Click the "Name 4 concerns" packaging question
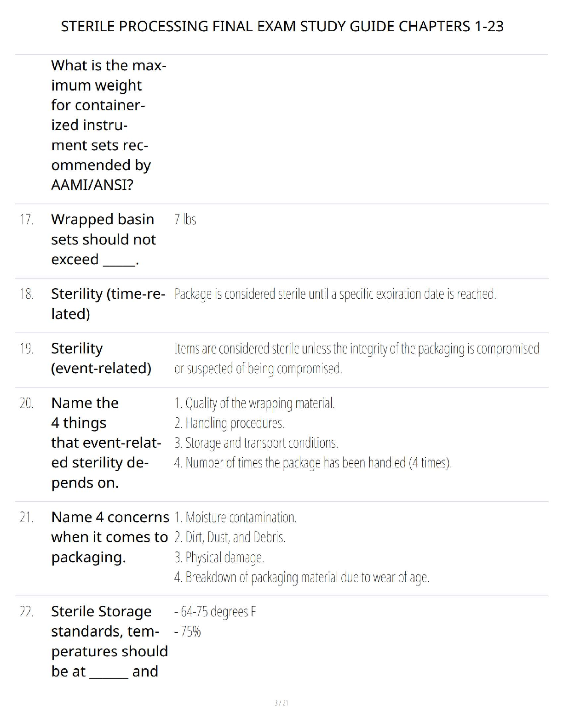This screenshot has height=728, width=563. [110, 537]
